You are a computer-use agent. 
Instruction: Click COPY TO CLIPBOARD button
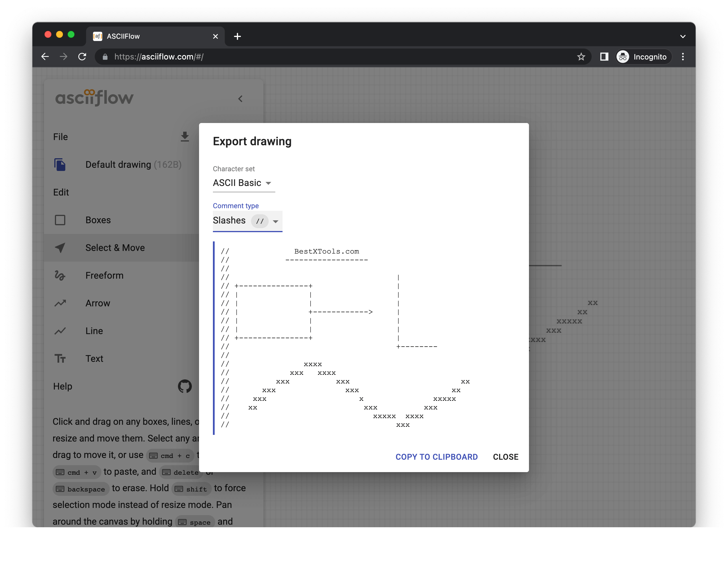436,457
